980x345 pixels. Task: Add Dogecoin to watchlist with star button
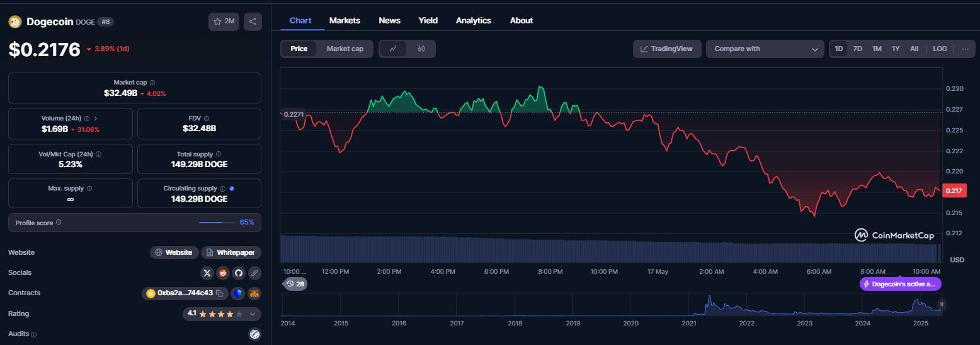[x=224, y=21]
